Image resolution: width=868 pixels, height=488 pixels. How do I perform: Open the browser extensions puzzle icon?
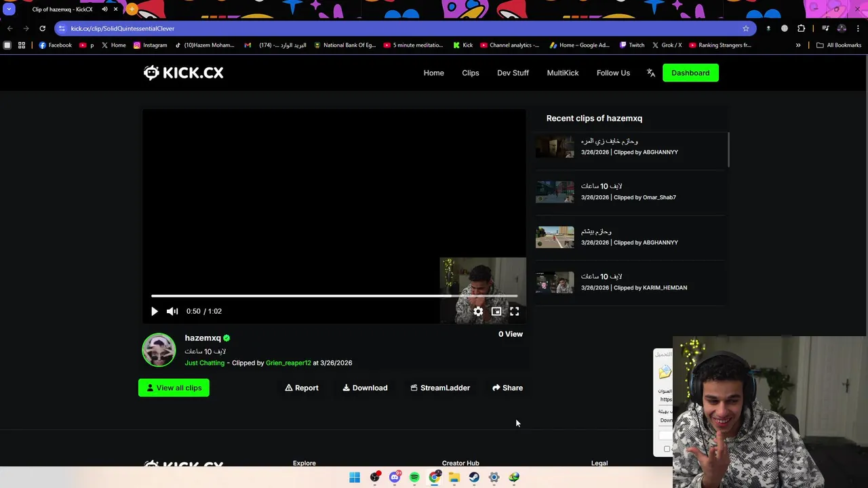[x=802, y=28]
